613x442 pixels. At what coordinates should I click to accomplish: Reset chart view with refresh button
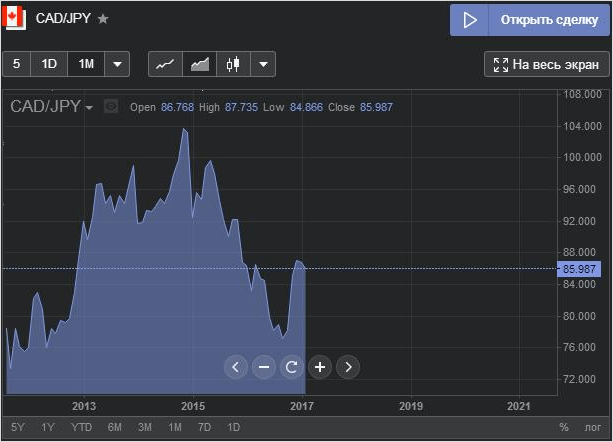click(x=292, y=367)
